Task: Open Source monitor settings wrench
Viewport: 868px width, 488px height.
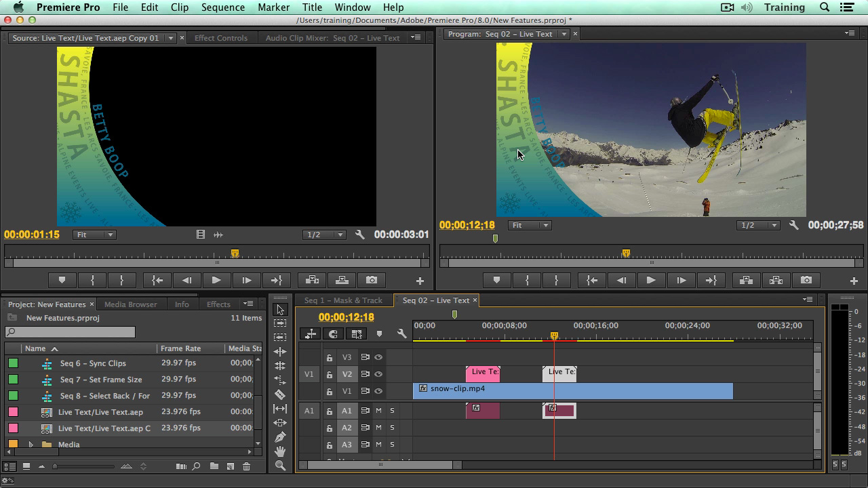Action: (360, 235)
